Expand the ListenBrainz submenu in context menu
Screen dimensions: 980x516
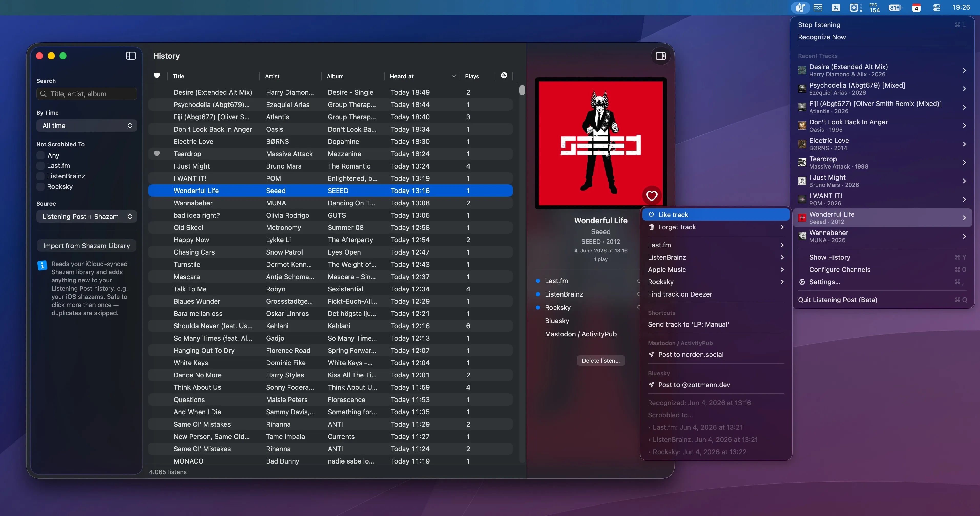coord(782,257)
